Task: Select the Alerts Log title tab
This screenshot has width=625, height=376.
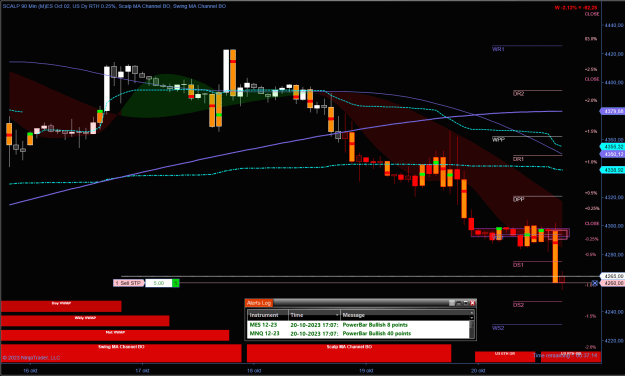Action: (259, 303)
